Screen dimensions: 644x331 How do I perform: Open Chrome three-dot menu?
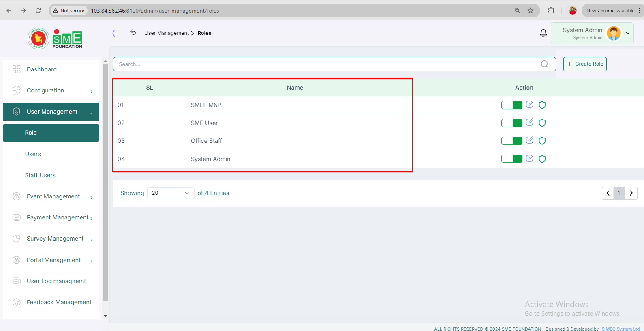pyautogui.click(x=640, y=11)
